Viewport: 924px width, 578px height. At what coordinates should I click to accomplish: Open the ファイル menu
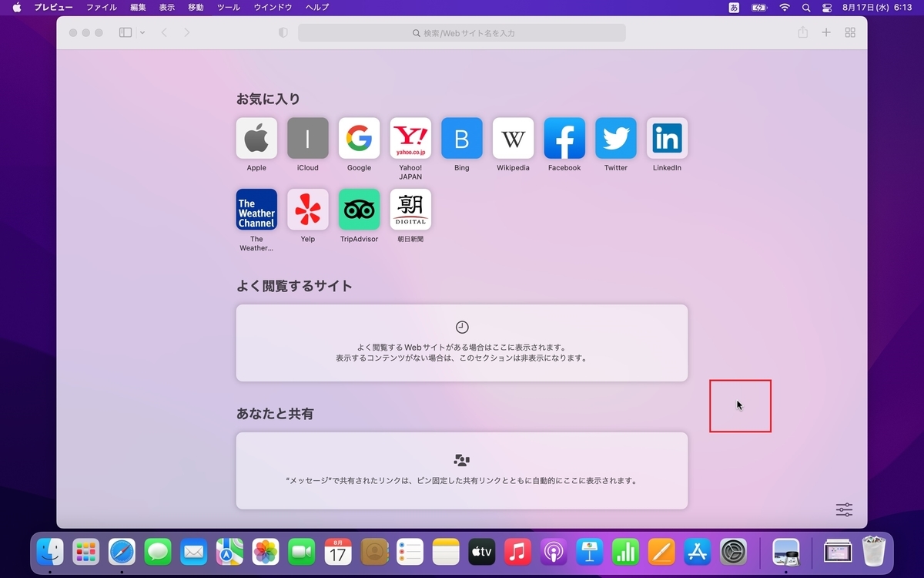click(x=102, y=7)
